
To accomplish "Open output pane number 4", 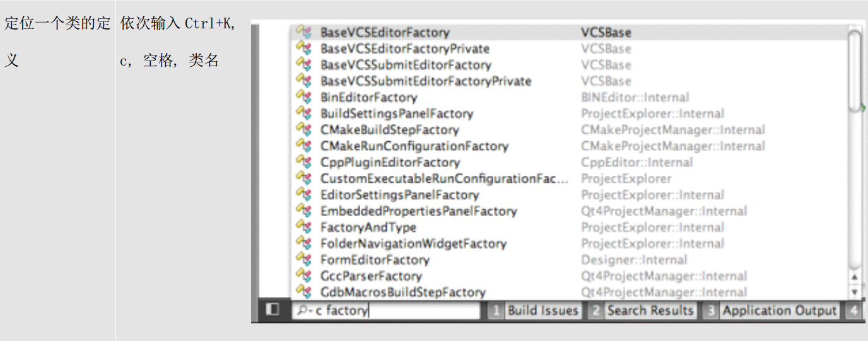I will (853, 311).
